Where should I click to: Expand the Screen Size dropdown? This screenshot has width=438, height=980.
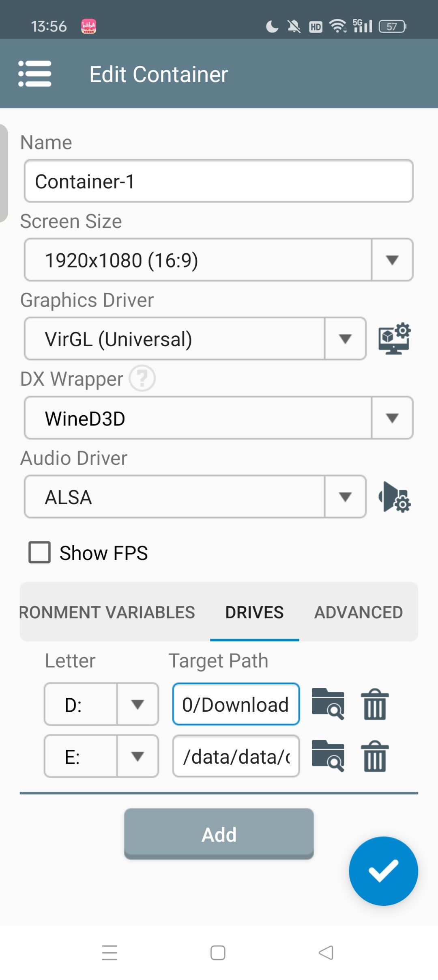click(x=392, y=260)
